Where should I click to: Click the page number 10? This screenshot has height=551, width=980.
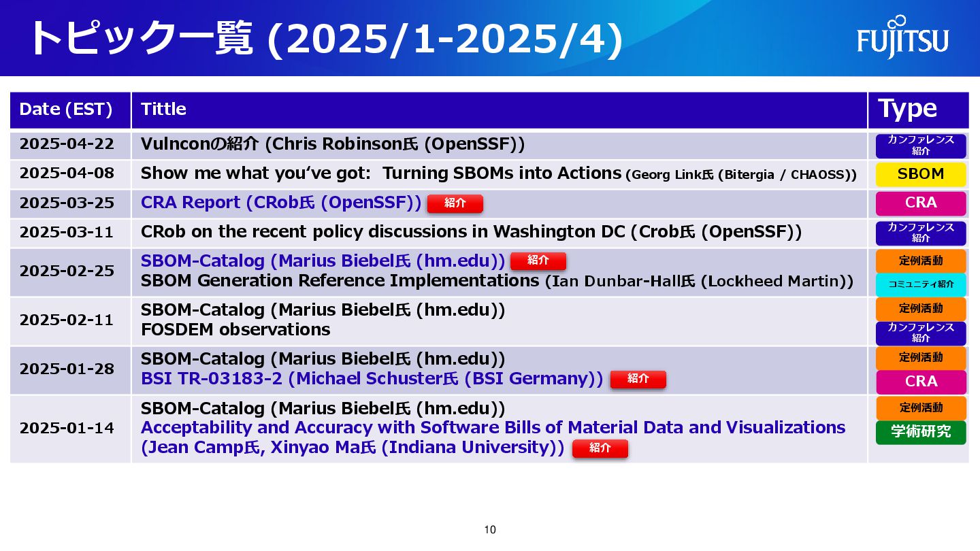pos(490,530)
